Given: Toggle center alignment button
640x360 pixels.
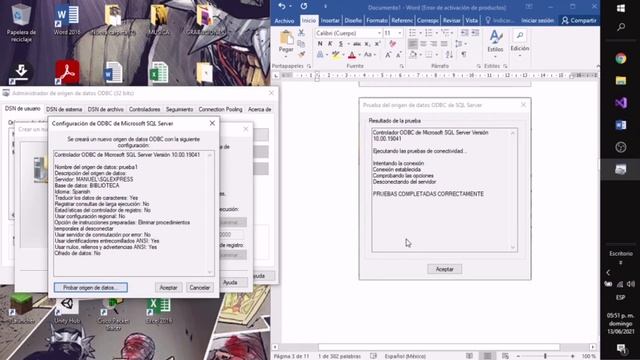Looking at the screenshot, I should (423, 44).
